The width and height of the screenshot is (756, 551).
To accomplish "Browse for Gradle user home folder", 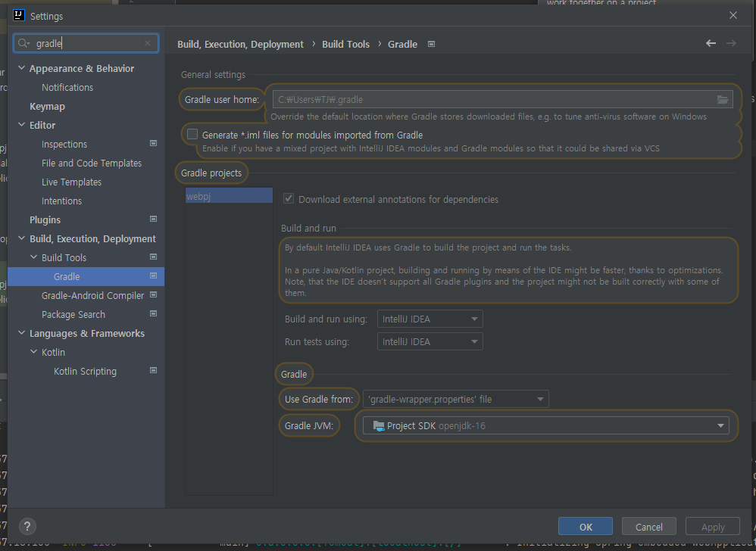I will (722, 100).
